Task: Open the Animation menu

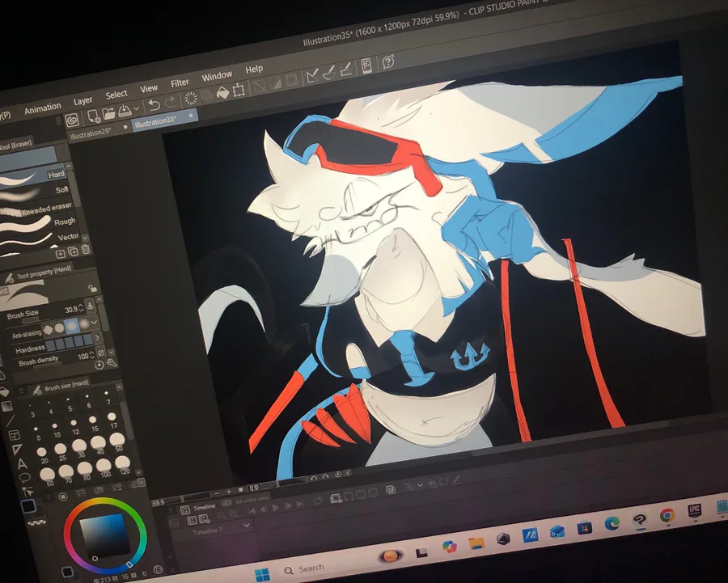Action: tap(43, 108)
